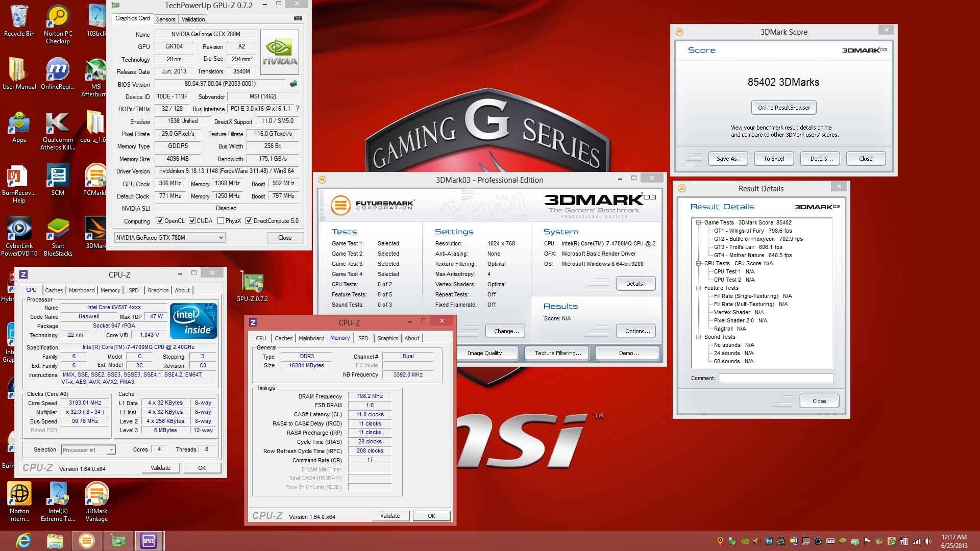Image resolution: width=980 pixels, height=551 pixels.
Task: Click the System Details button in 3DMark03
Action: 637,284
